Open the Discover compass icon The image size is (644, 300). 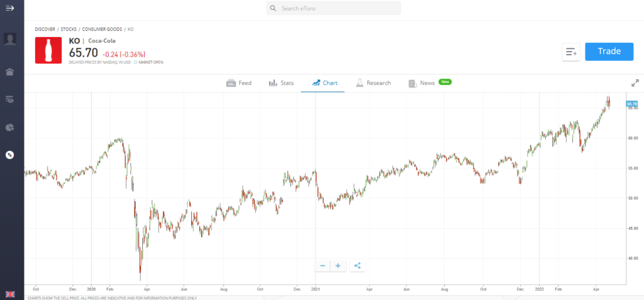pyautogui.click(x=10, y=155)
